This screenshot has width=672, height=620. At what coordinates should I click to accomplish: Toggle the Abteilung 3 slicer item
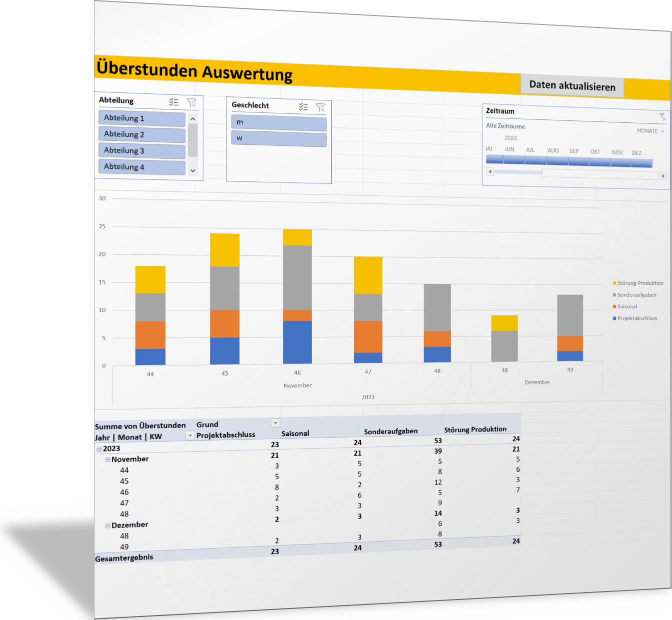click(x=142, y=151)
